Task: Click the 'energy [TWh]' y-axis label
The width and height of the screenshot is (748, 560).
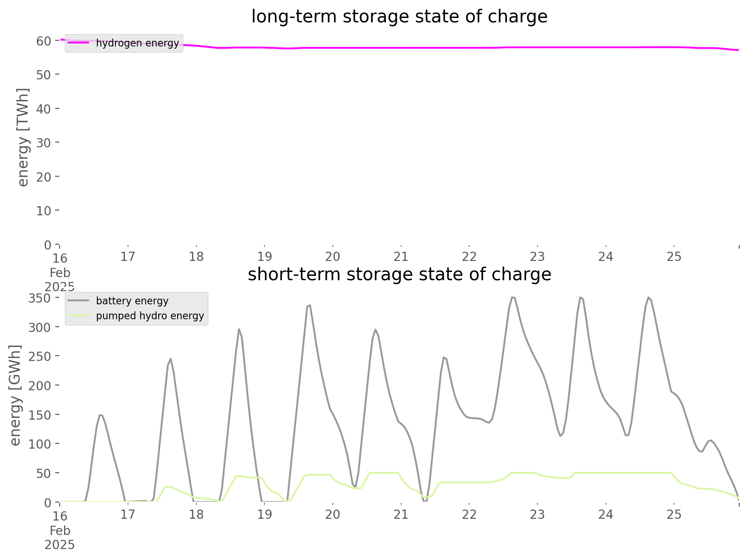Action: [24, 137]
